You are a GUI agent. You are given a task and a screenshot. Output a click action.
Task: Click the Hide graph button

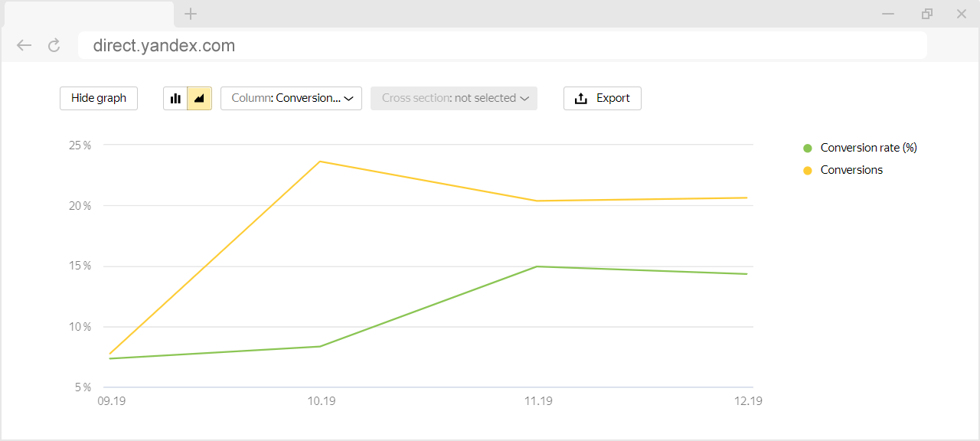(x=99, y=98)
